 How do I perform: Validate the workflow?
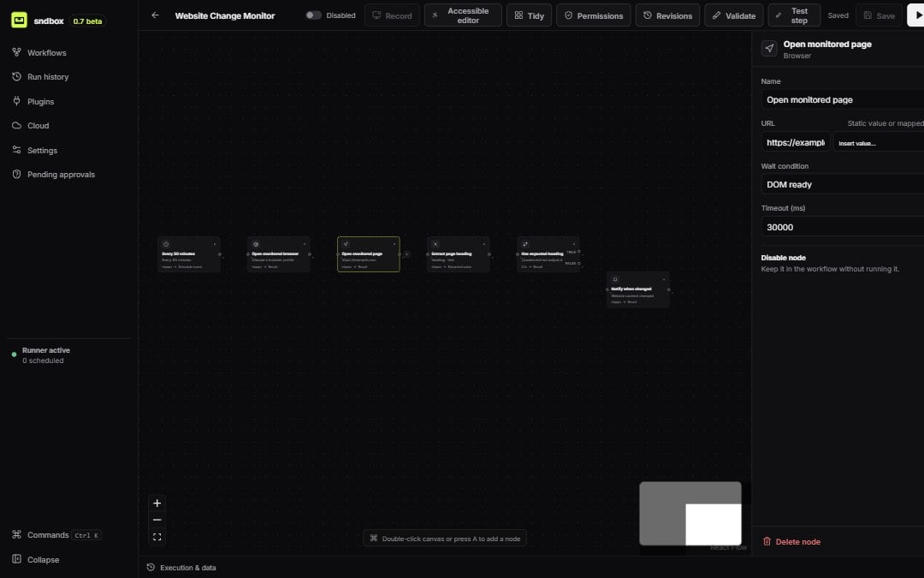734,15
